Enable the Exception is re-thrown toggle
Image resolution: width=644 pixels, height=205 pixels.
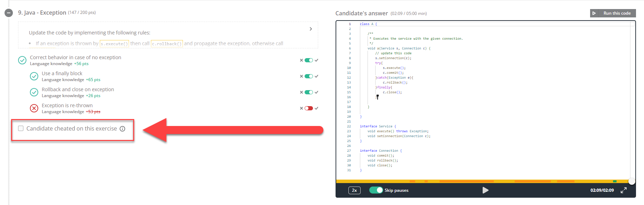coord(309,108)
